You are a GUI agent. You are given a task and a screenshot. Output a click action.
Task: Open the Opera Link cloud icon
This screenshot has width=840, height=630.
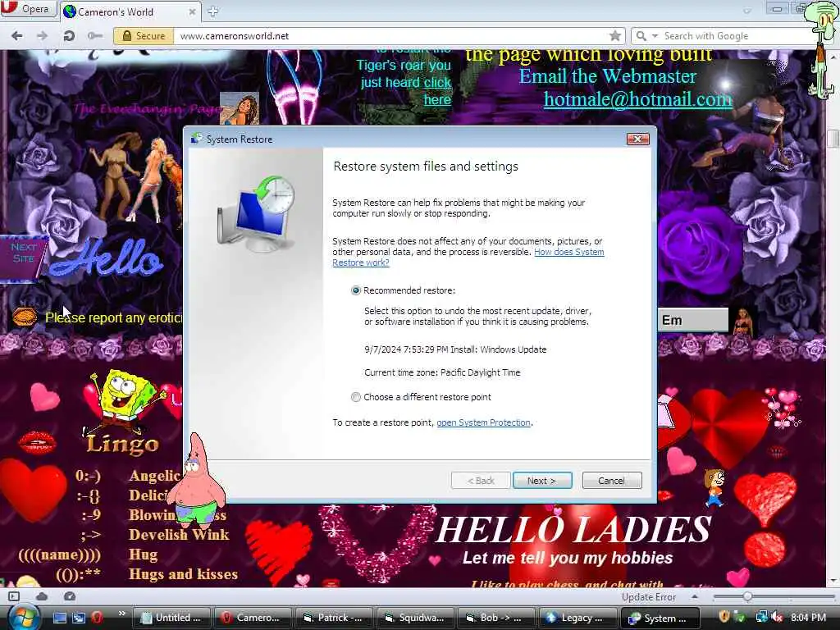[42, 596]
